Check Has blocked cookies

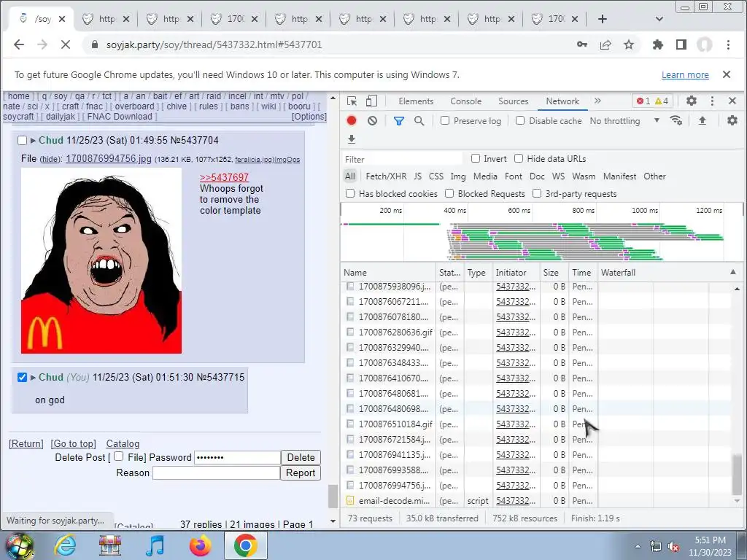(350, 193)
